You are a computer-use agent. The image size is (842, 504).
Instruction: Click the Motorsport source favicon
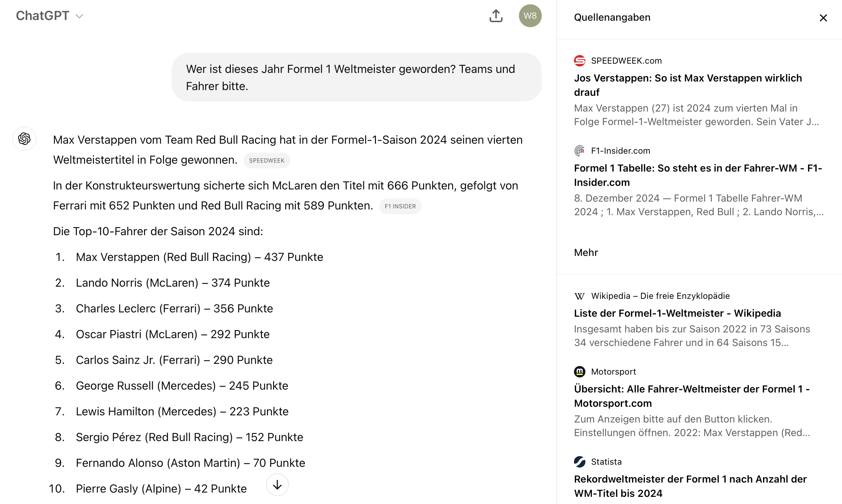tap(580, 372)
